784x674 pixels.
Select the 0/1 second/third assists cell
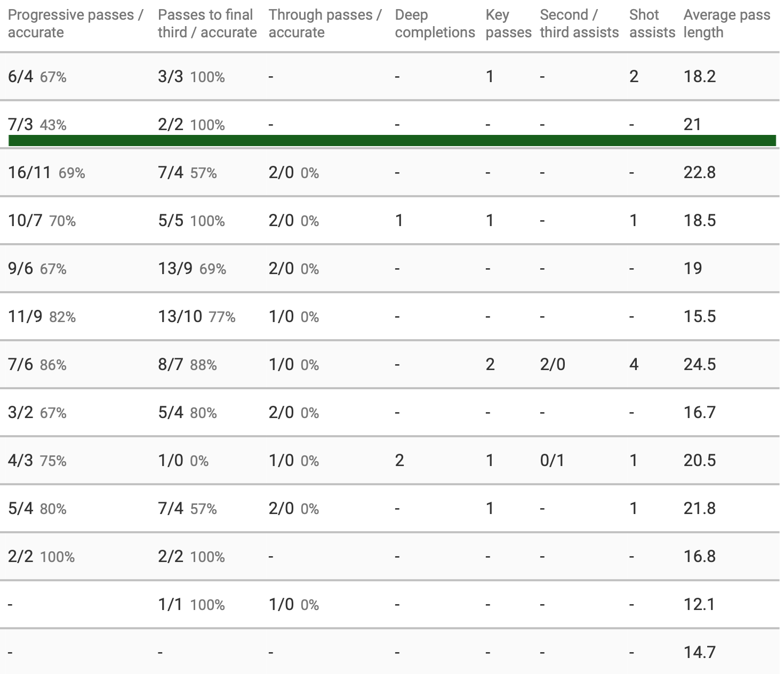(552, 461)
